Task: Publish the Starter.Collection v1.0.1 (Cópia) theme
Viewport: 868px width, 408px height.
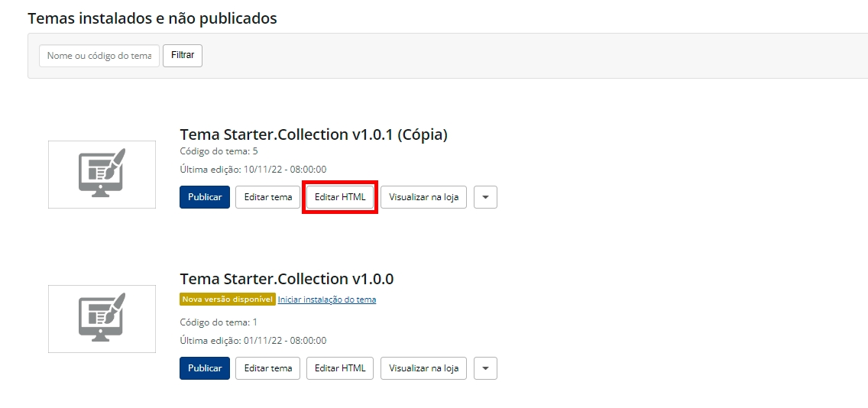Action: (x=205, y=197)
